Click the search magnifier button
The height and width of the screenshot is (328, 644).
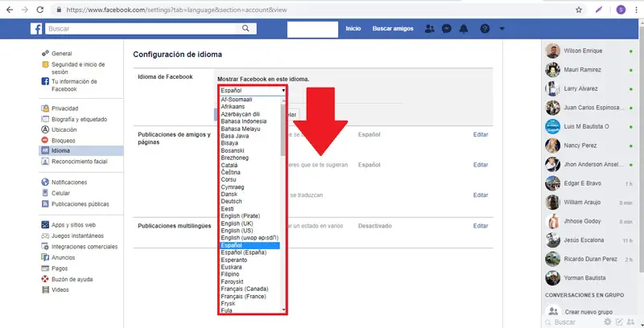(246, 28)
